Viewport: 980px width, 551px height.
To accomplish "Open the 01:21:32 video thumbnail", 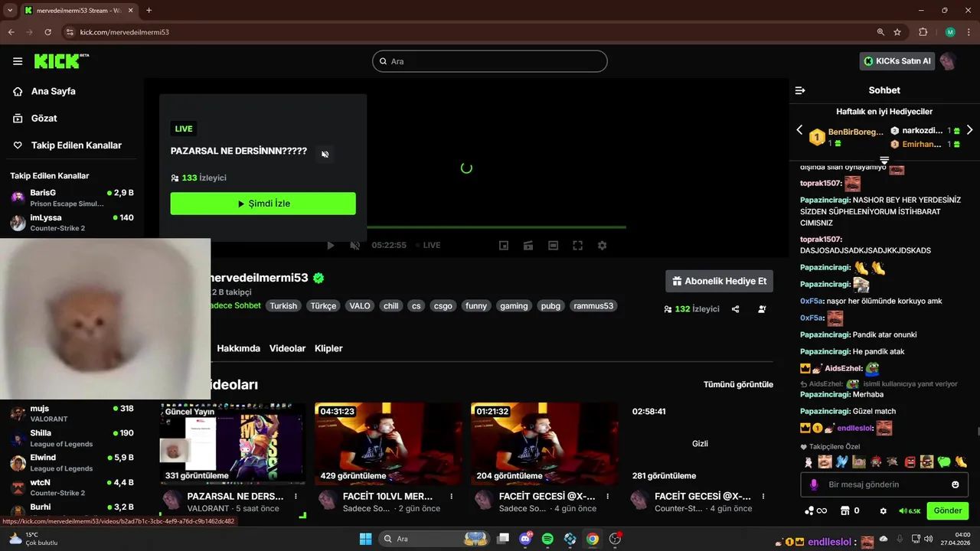I will click(x=544, y=444).
